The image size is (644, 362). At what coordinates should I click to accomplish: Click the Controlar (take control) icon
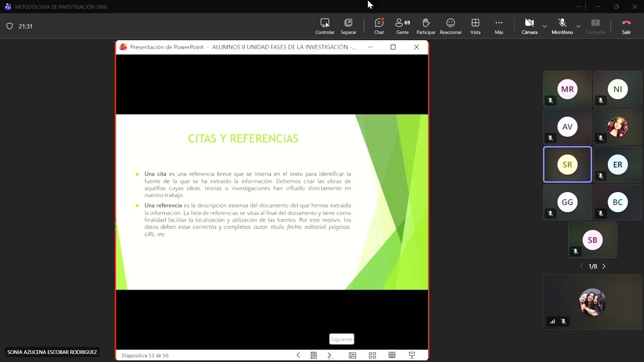(325, 23)
